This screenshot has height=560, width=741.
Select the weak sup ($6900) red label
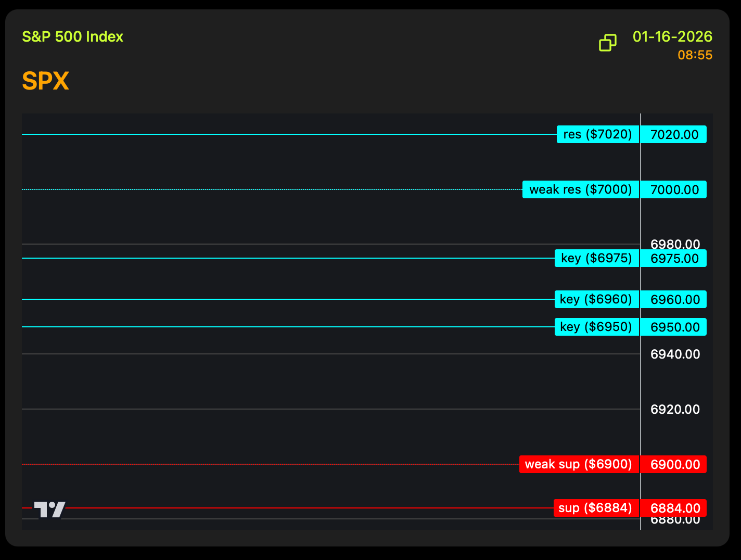[x=579, y=464]
